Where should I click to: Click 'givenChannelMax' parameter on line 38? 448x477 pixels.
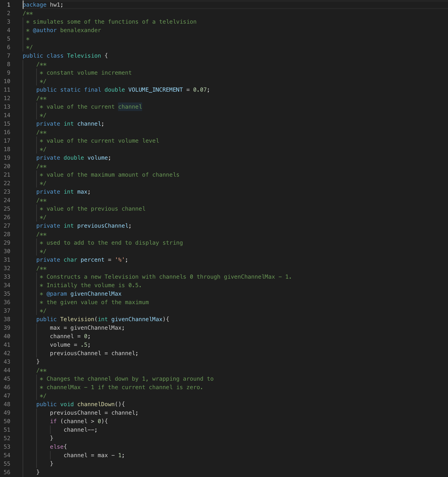(137, 319)
